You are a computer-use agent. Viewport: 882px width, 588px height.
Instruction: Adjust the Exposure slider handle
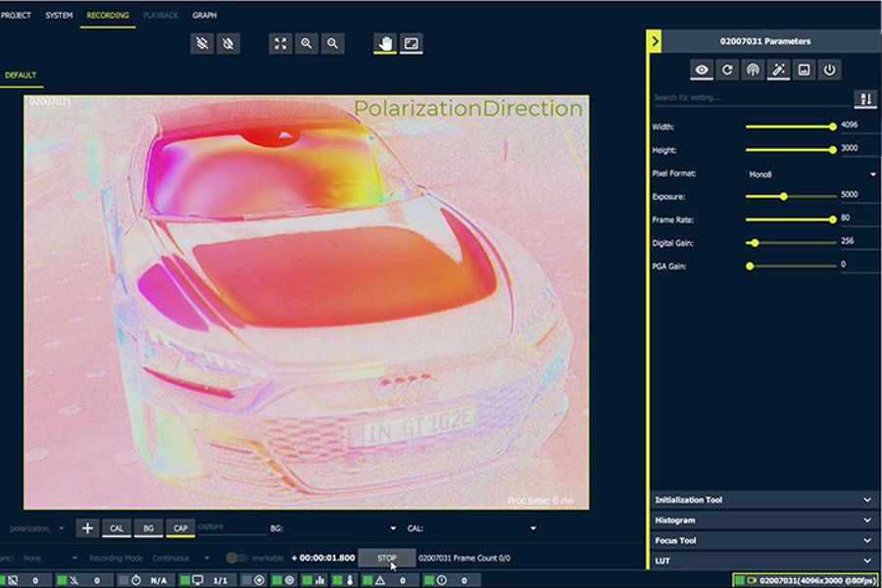pos(784,196)
